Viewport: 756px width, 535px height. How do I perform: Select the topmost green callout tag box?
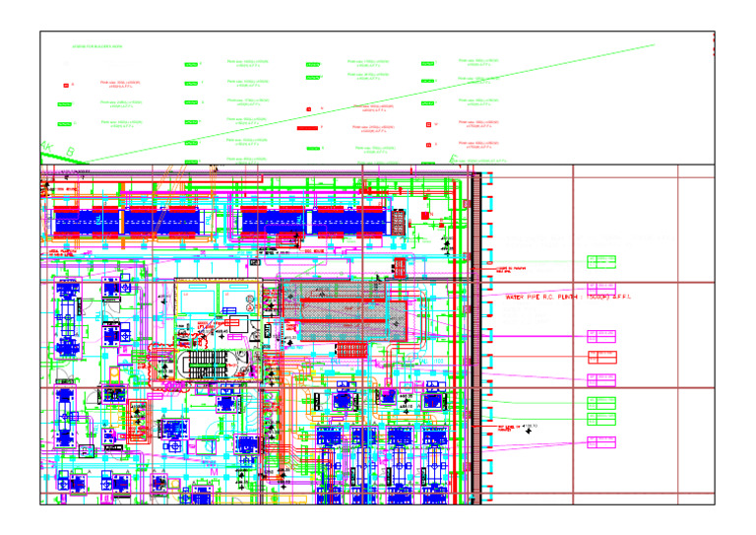[x=601, y=262]
